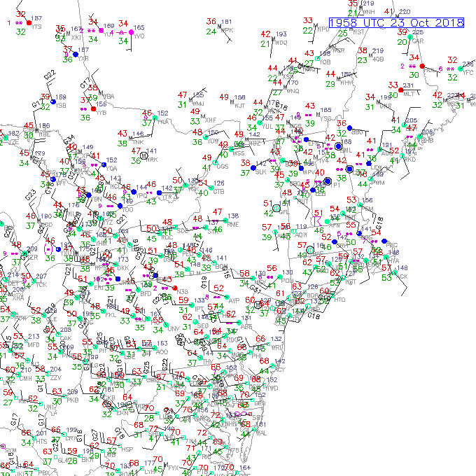Select the HSP station label
The image size is (476, 476).
pos(127,449)
